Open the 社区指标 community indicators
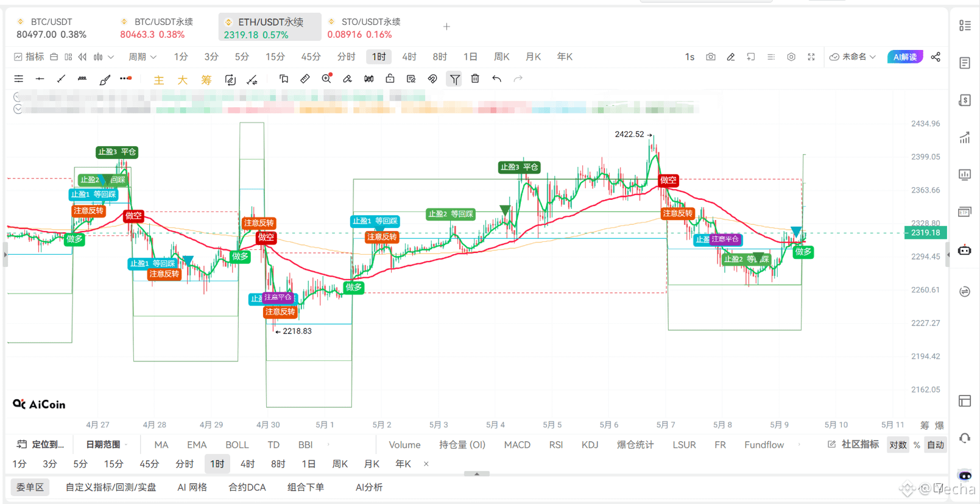This screenshot has height=504, width=980. point(853,445)
